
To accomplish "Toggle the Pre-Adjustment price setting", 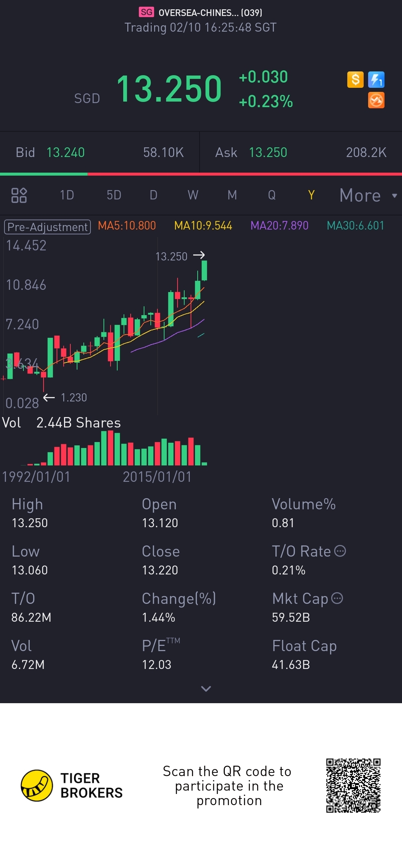I will tap(47, 227).
